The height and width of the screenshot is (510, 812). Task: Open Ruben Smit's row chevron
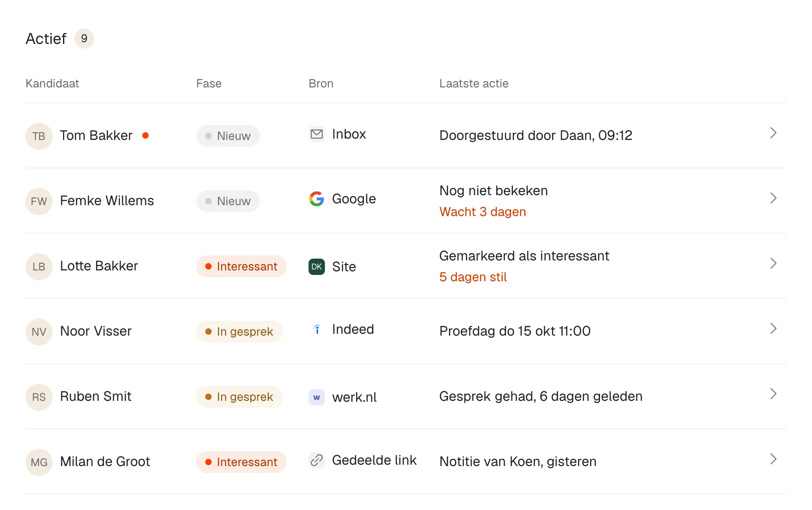point(773,394)
